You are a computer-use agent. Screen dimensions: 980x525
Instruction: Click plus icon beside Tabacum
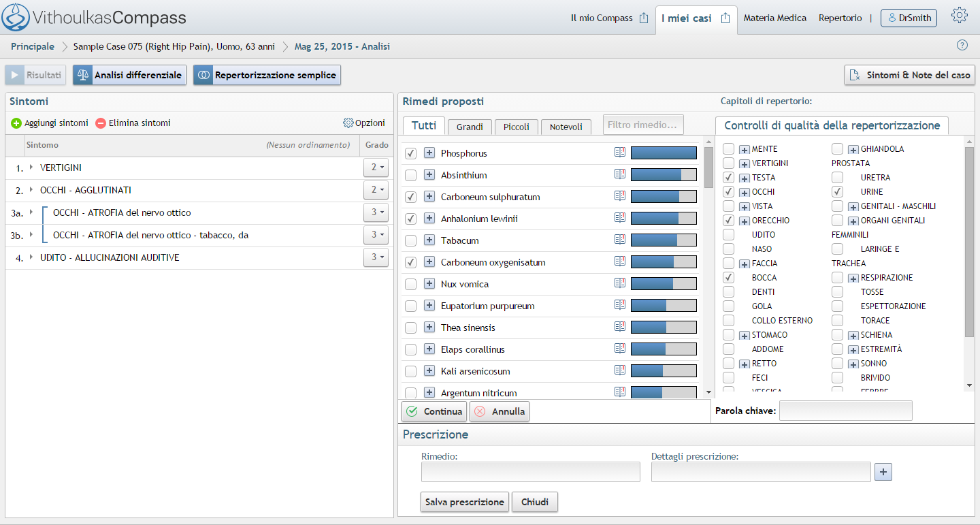point(429,240)
